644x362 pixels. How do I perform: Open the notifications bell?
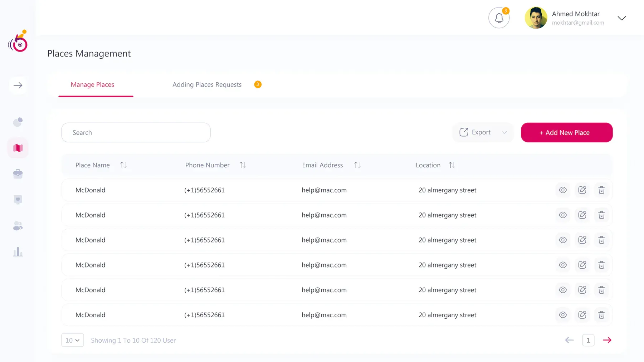[499, 18]
